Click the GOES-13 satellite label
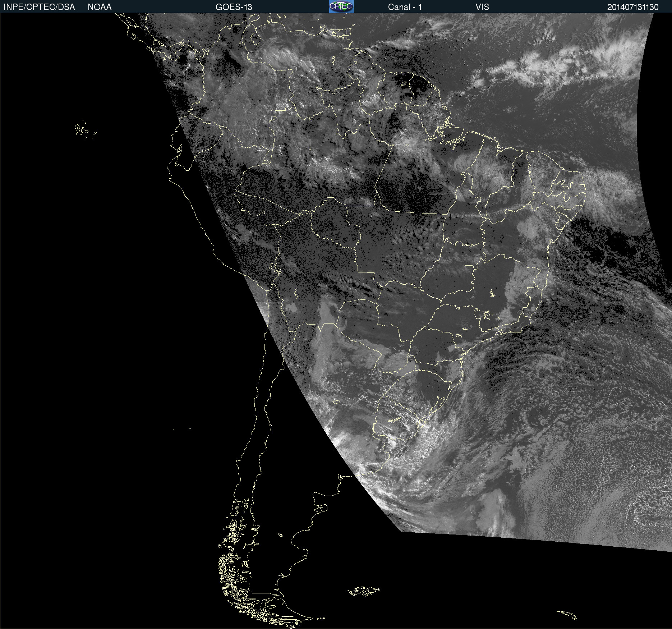672x629 pixels. (234, 7)
